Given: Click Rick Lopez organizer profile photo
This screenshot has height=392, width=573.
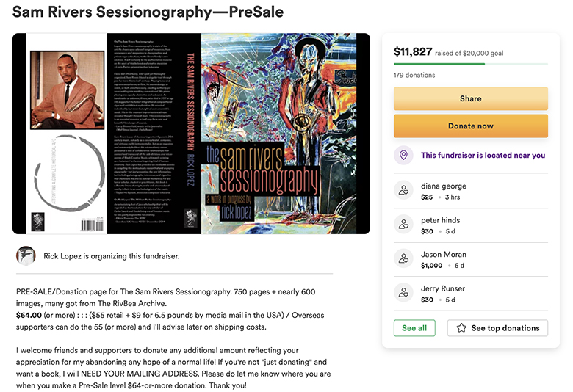Looking at the screenshot, I should click(26, 256).
